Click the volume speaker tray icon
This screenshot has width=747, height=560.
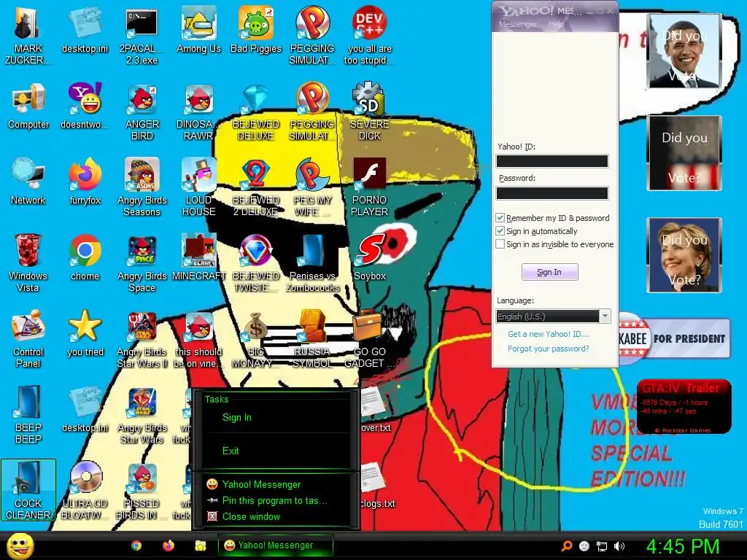point(619,546)
